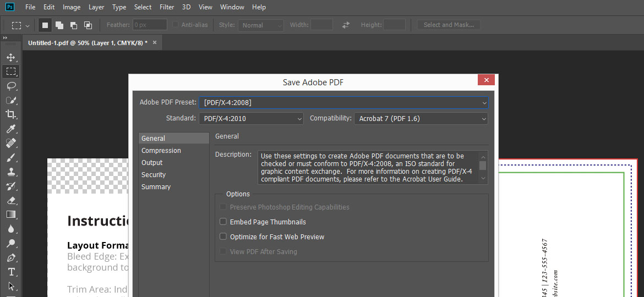Select the Security category
This screenshot has width=644, height=297.
[x=174, y=174]
